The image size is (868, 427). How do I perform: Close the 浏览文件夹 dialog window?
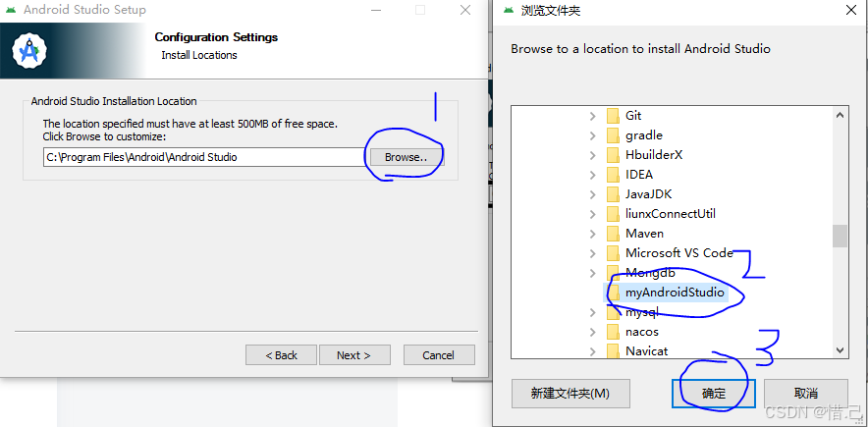(851, 10)
